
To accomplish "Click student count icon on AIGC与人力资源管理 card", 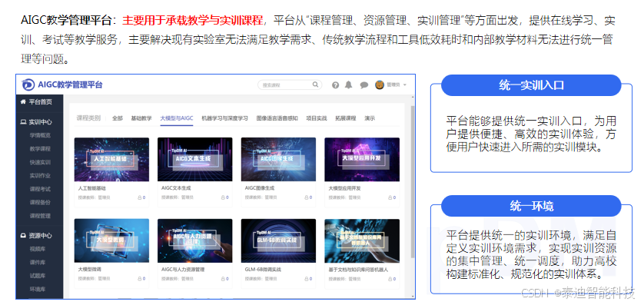I will tap(223, 279).
